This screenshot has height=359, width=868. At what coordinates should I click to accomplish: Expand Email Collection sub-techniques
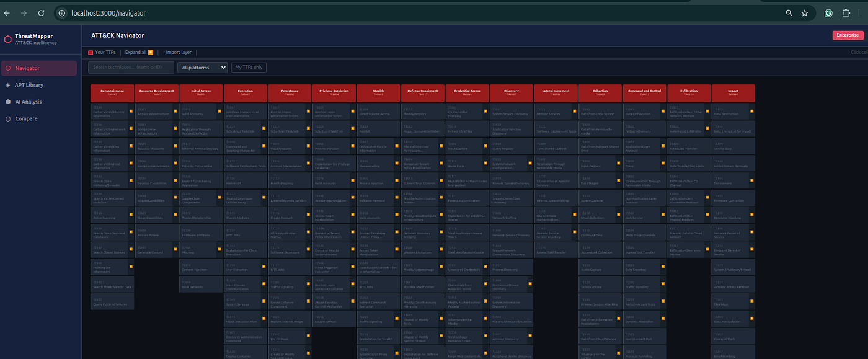619,215
